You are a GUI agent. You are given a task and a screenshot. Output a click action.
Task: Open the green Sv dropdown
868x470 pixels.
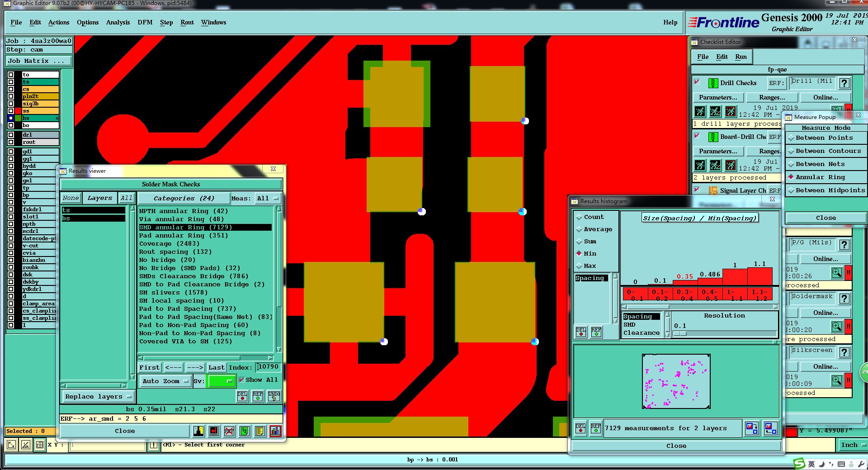(221, 381)
